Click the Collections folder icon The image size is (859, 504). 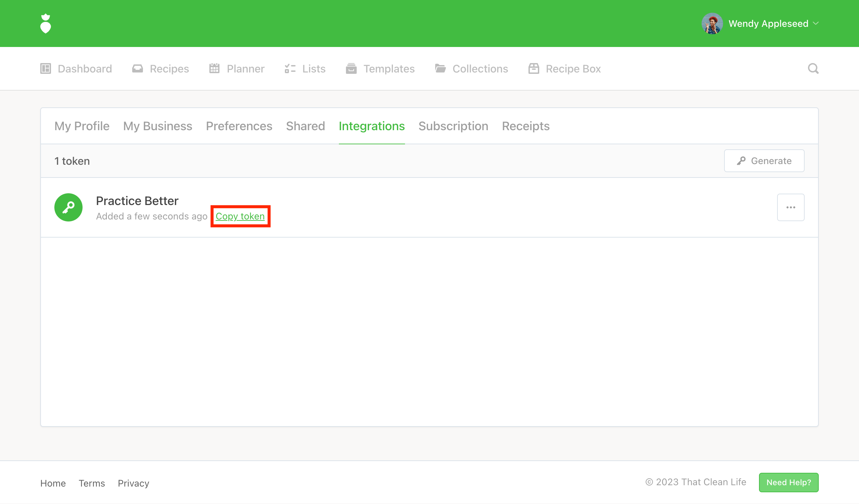[440, 68]
